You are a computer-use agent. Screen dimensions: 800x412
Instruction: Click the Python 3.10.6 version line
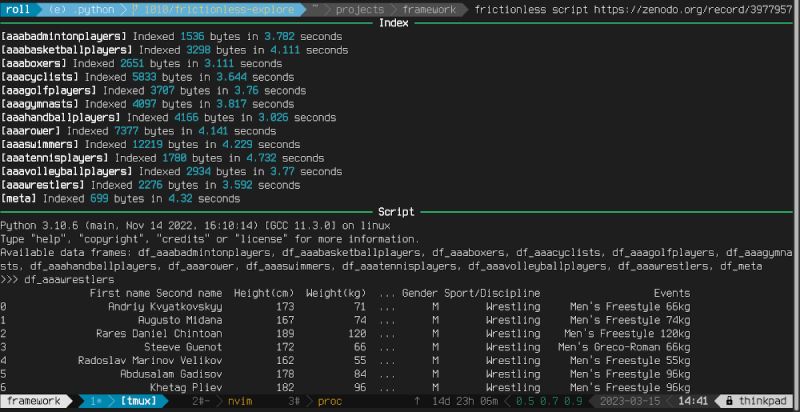coord(195,225)
